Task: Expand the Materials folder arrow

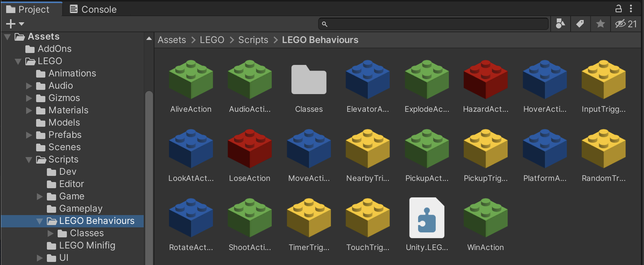Action: (29, 110)
